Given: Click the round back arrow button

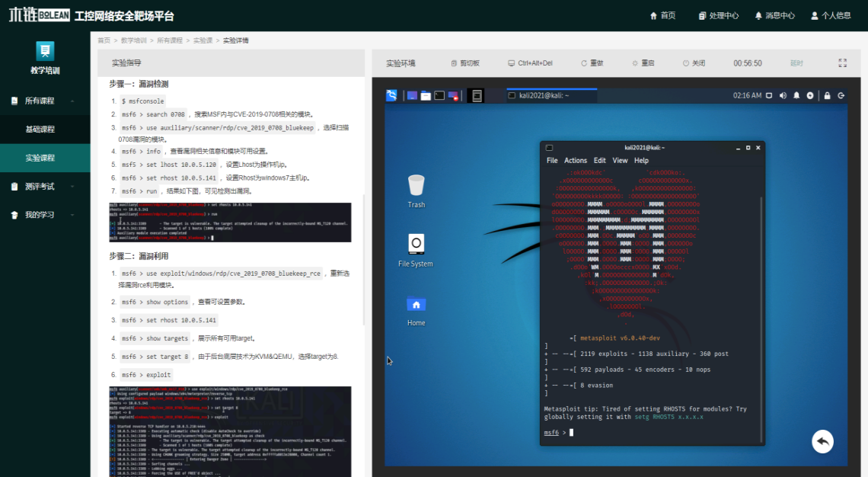Looking at the screenshot, I should click(822, 441).
